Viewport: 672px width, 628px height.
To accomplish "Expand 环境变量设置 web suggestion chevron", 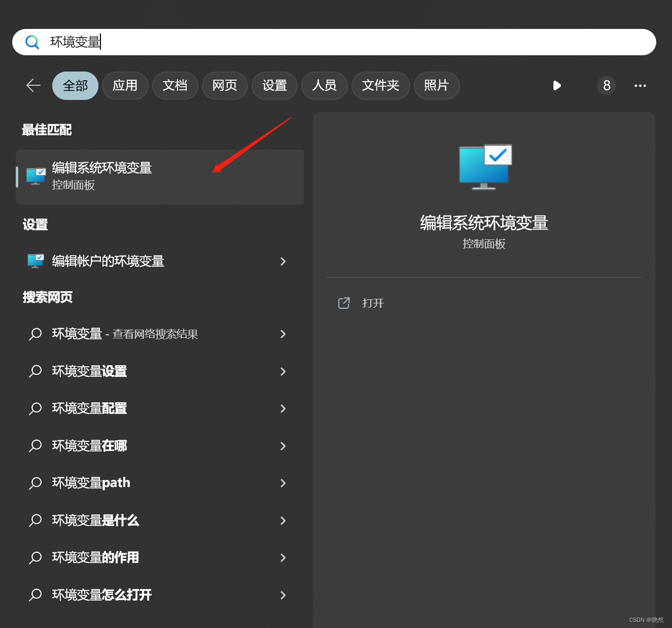I will (x=283, y=371).
